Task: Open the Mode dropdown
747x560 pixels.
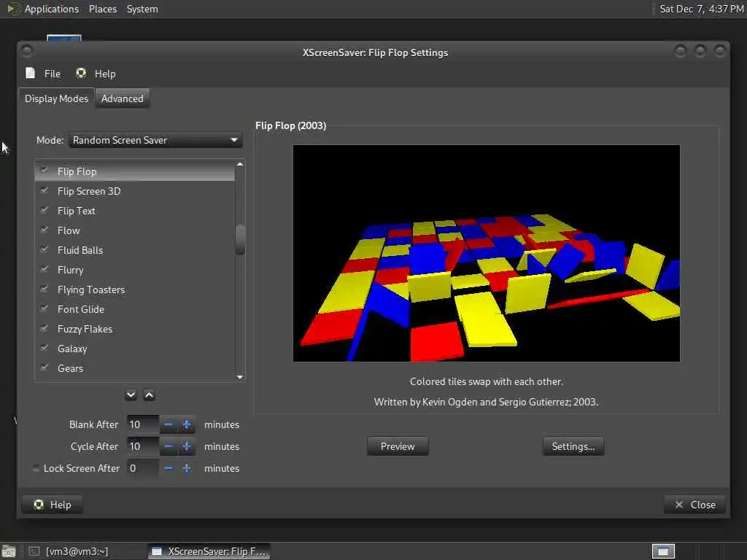Action: (155, 140)
